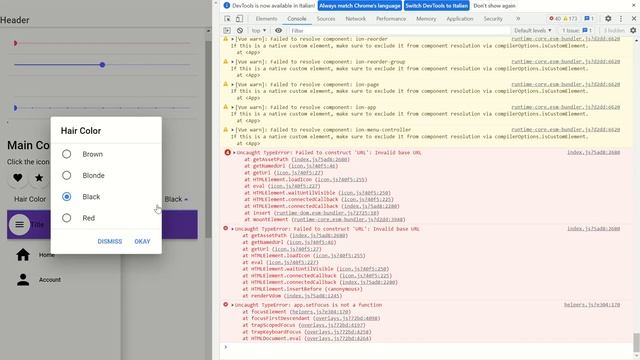Viewport: 640px width, 360px height.
Task: Click the Account person icon
Action: pyautogui.click(x=23, y=280)
